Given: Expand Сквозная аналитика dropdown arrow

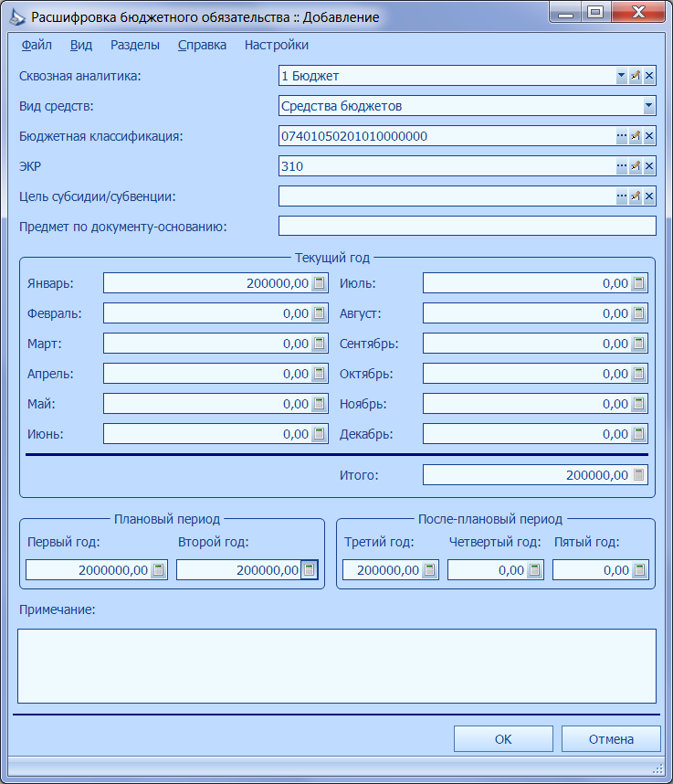Looking at the screenshot, I should coord(621,76).
